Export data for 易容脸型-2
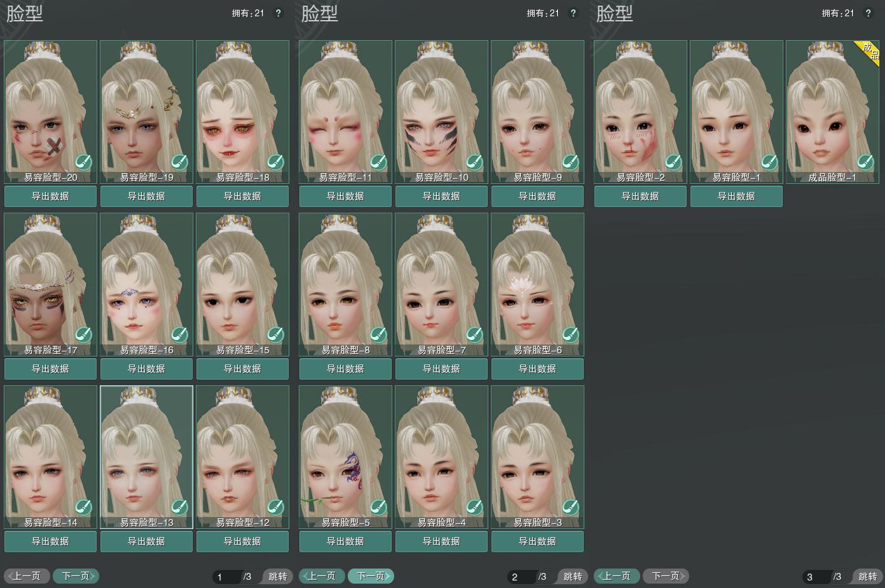885x588 pixels. coord(641,196)
